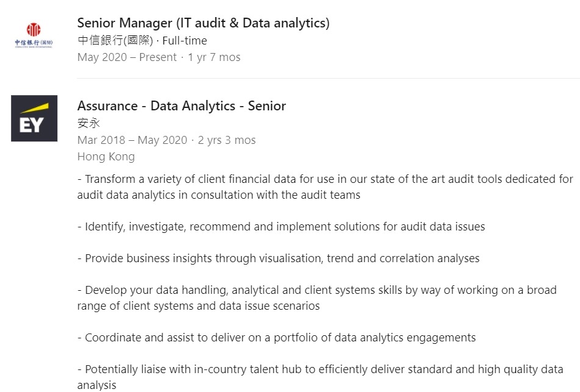
Task: Click the 'Coordinate and assist to deliver' bullet
Action: tap(276, 338)
